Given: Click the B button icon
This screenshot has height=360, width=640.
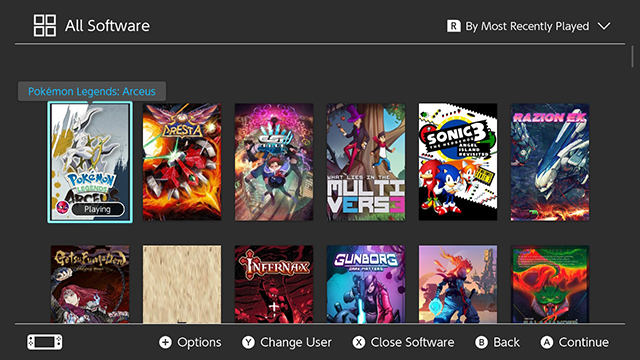Looking at the screenshot, I should tap(482, 342).
